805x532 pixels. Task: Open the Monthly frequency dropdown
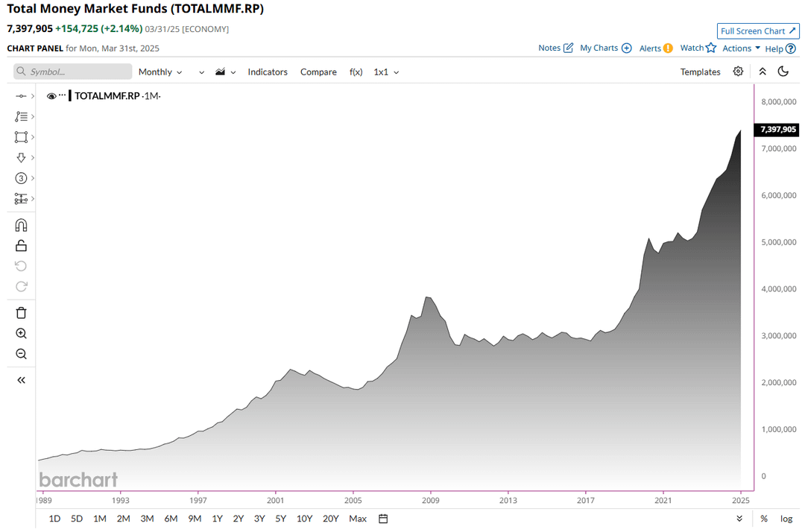point(160,72)
